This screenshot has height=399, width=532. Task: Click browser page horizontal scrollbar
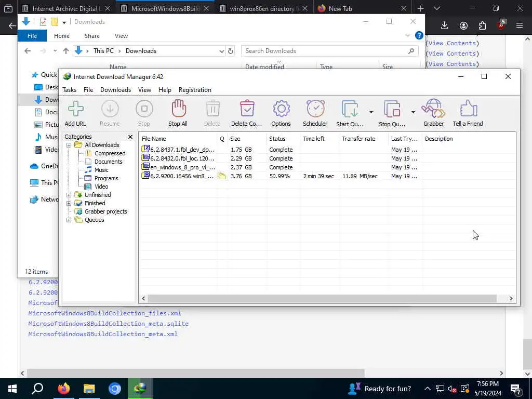click(196, 373)
